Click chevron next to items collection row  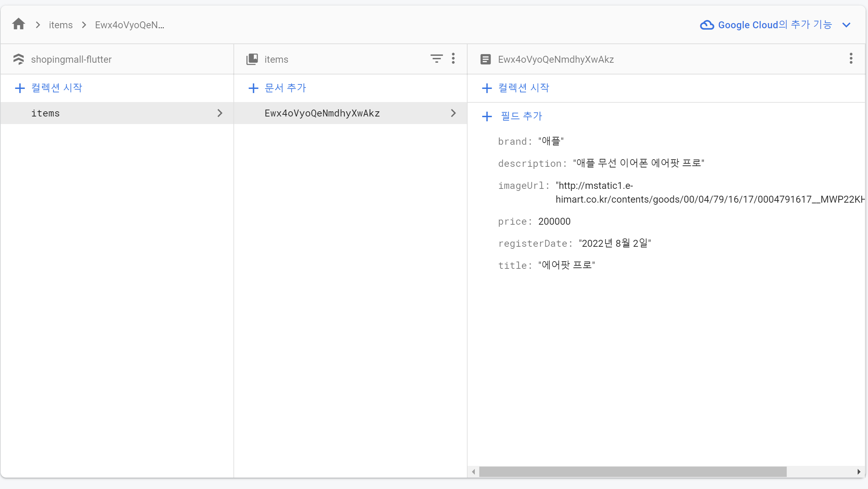[220, 113]
